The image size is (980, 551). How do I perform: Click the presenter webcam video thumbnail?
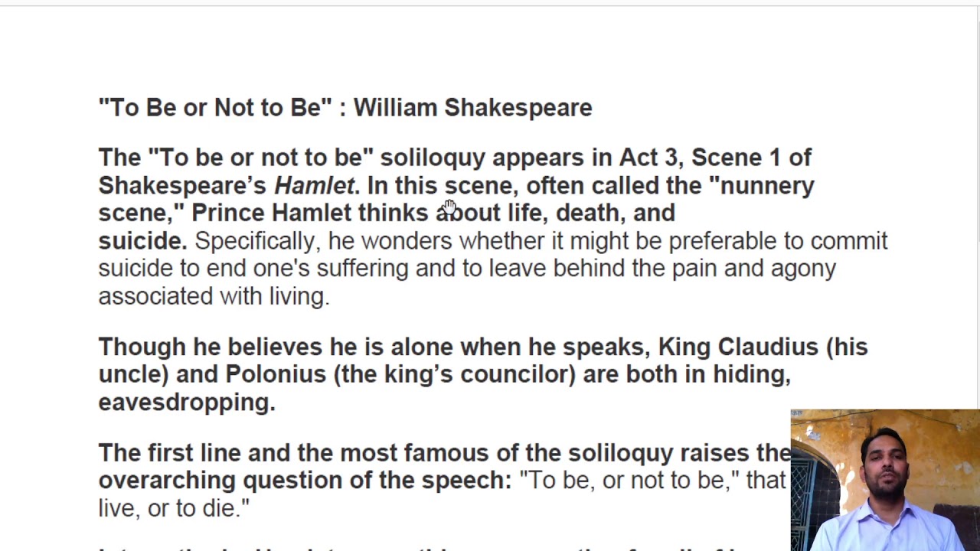885,480
